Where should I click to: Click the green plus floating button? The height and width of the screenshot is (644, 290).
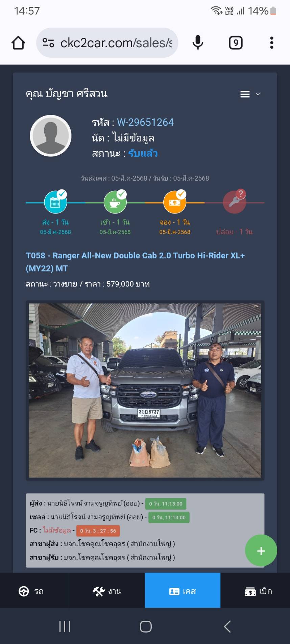point(261,550)
